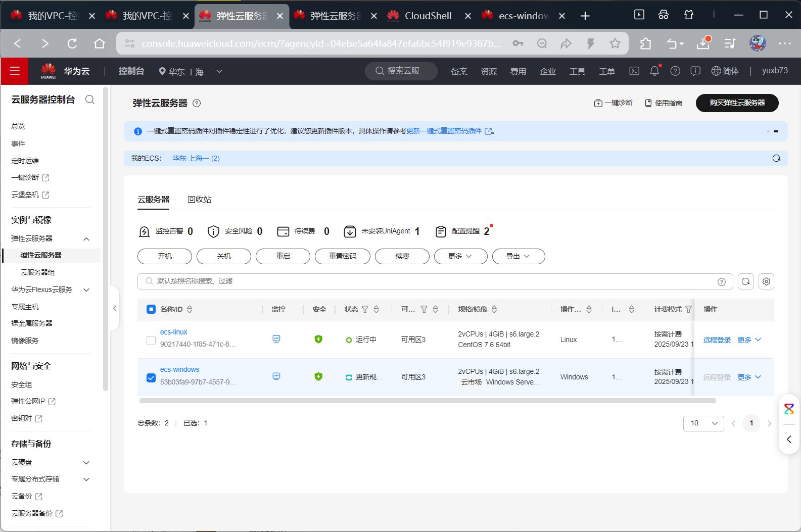Click the search icon in the sidebar title
The width and height of the screenshot is (801, 532).
[90, 100]
